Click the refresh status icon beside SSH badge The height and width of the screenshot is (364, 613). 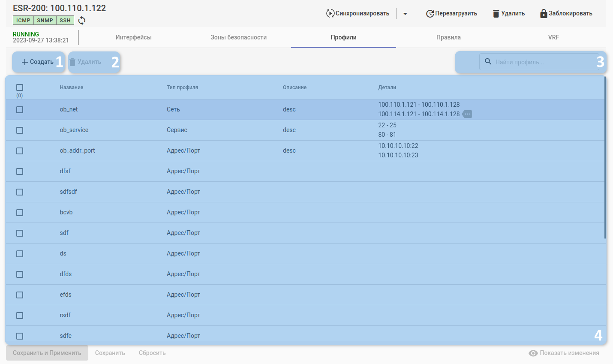coord(82,21)
